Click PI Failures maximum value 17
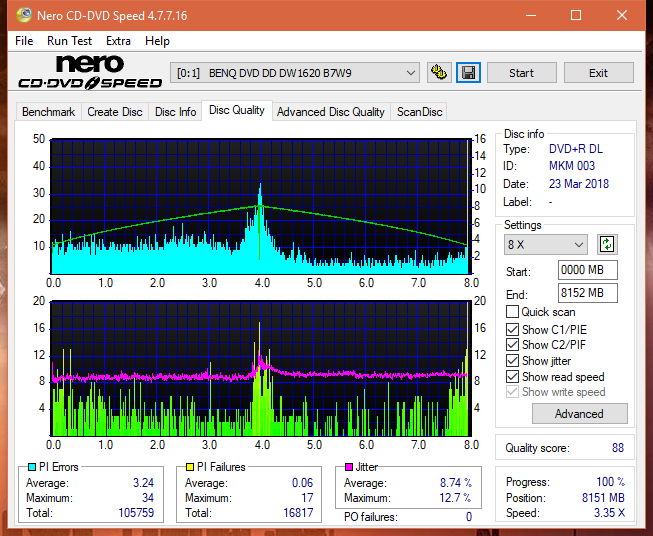 (307, 498)
